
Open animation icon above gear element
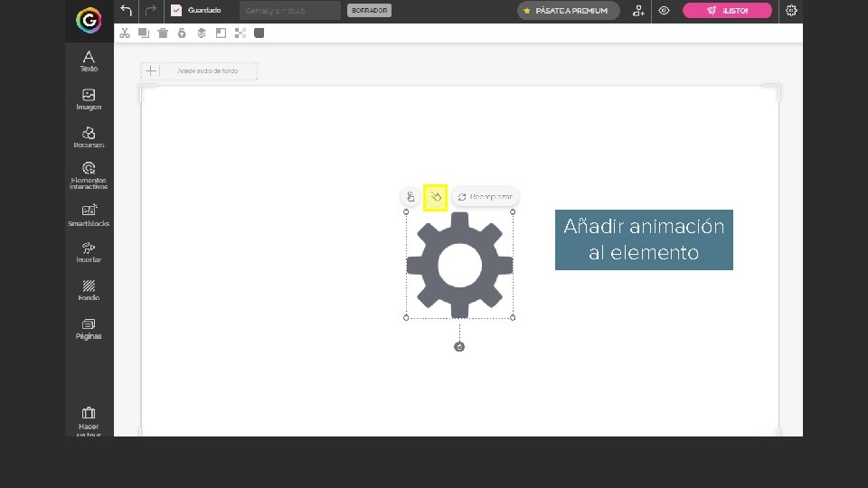coord(436,197)
